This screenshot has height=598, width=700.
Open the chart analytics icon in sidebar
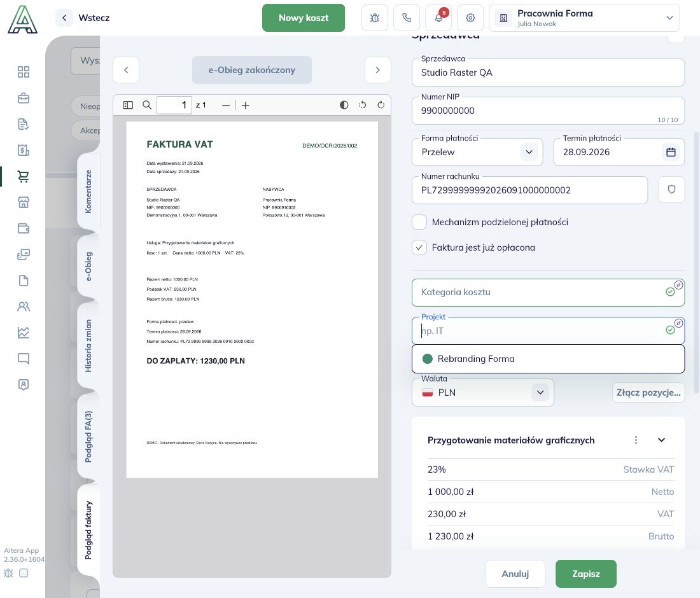point(23,333)
